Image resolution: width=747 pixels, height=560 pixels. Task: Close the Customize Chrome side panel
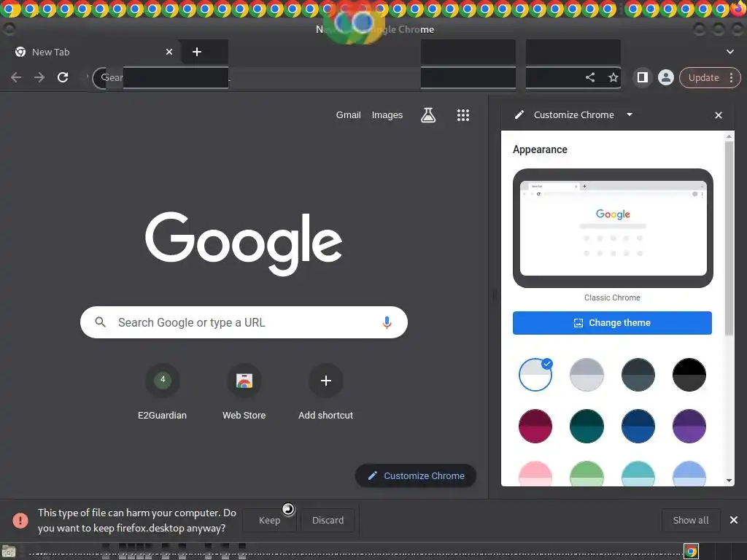(719, 115)
